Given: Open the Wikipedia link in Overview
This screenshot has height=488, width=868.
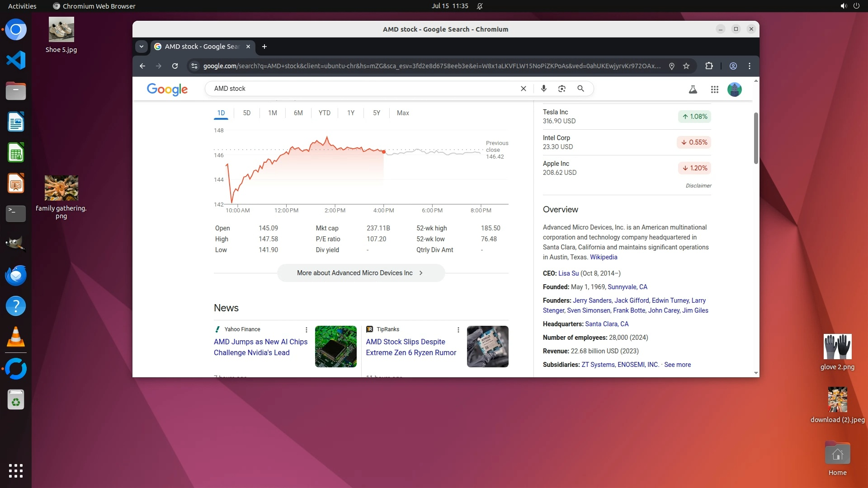Looking at the screenshot, I should tap(604, 257).
